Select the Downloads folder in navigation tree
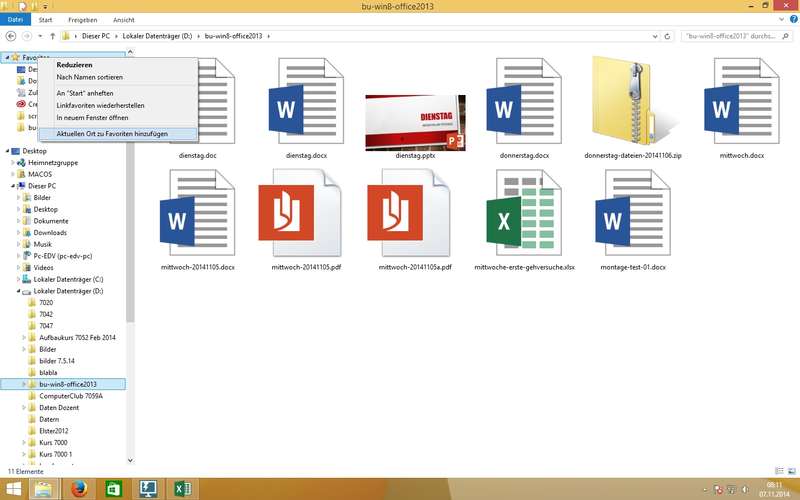Viewport: 800px width, 500px height. coord(50,232)
